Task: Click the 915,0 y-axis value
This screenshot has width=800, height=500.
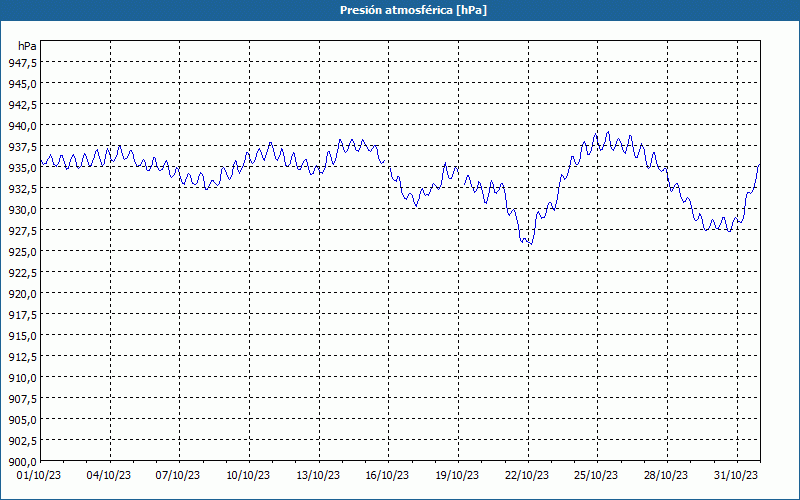Action: [x=22, y=335]
